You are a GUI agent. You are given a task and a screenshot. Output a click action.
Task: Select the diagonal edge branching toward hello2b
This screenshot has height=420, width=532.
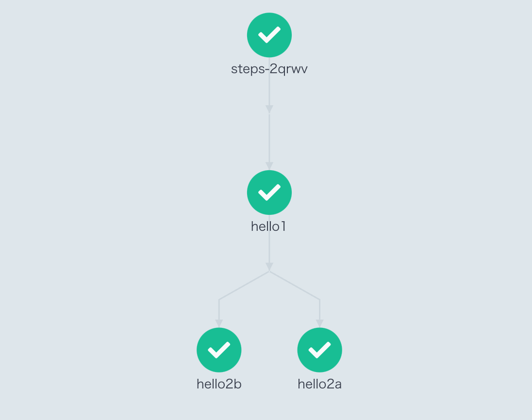244,285
